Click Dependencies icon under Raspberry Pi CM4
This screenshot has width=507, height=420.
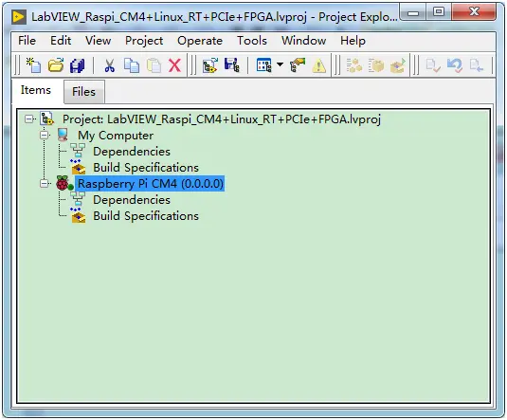point(78,199)
